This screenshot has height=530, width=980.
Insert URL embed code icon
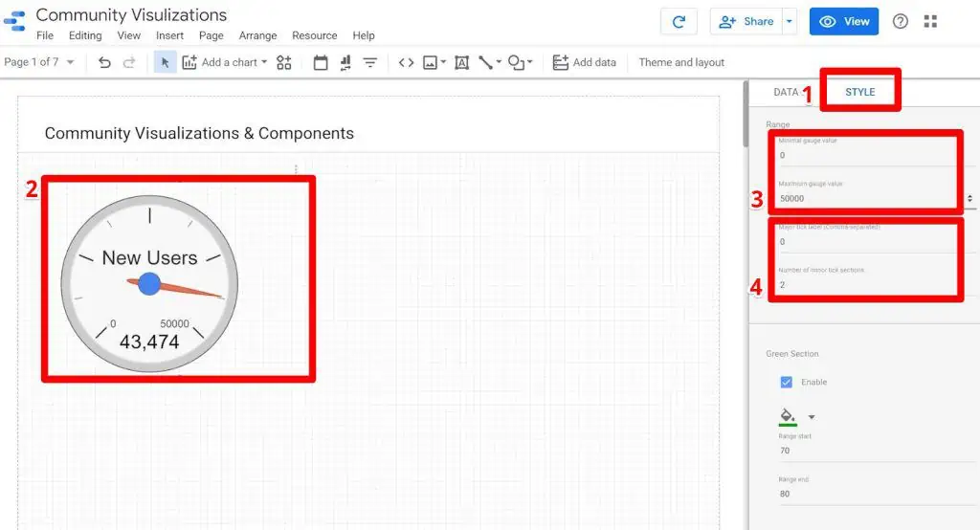click(x=406, y=62)
